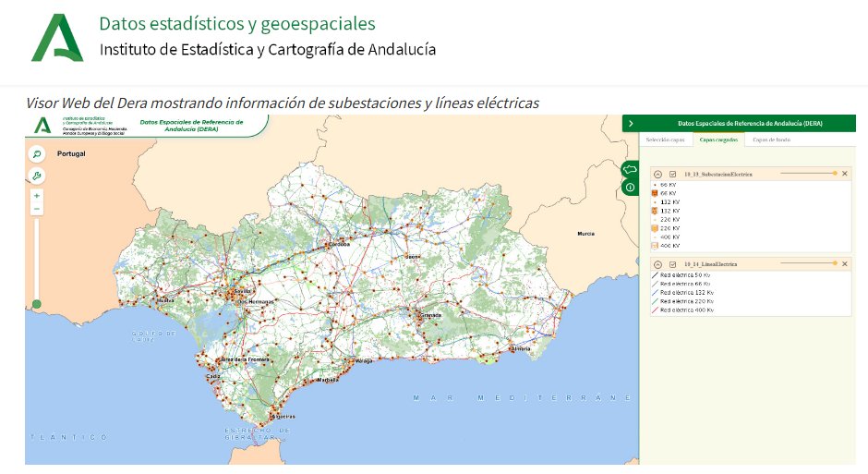
Task: Zoom out with the minus button
Action: 37,209
